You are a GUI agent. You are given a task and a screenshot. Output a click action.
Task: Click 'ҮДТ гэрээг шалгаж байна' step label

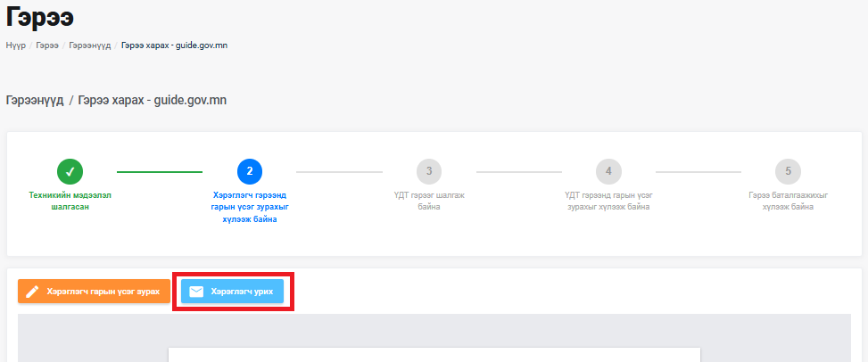429,201
